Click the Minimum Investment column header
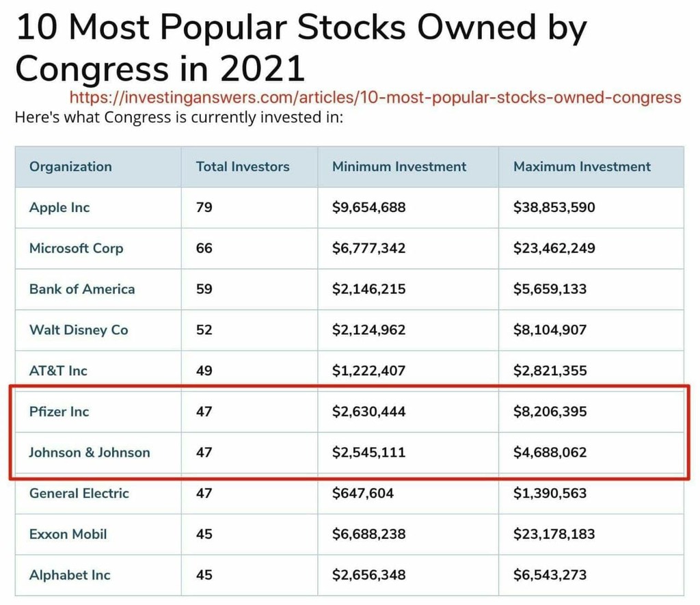The image size is (700, 605). click(x=399, y=167)
